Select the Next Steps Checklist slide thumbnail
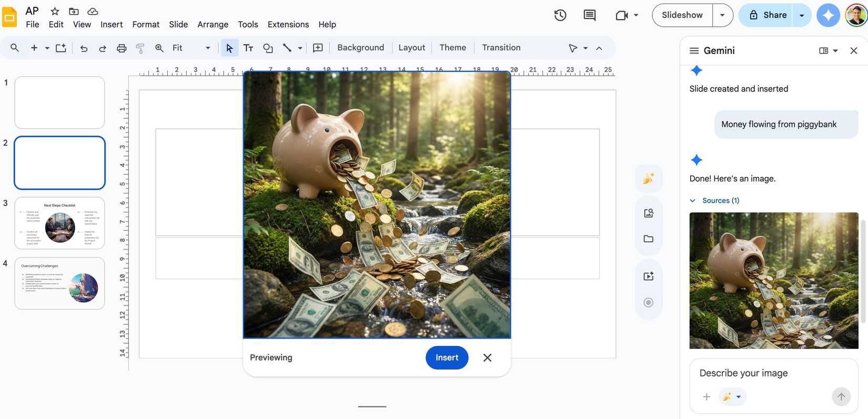This screenshot has height=419, width=868. [59, 223]
